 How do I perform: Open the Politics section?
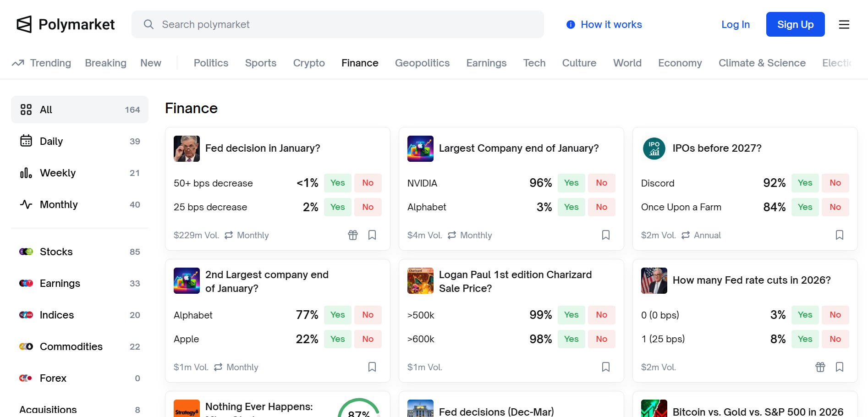pyautogui.click(x=211, y=63)
